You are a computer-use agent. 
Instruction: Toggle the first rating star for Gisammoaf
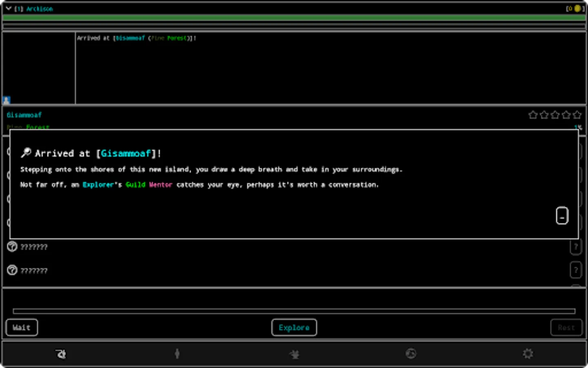(533, 115)
